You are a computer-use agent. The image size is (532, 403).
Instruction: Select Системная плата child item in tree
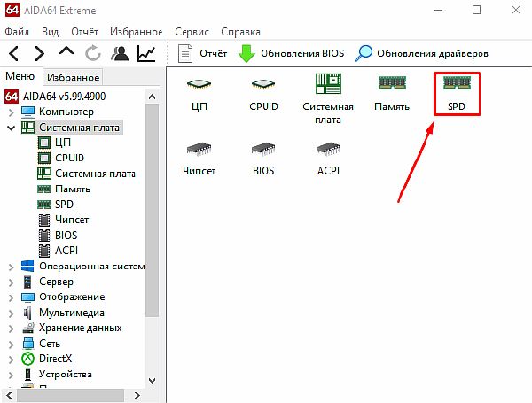(96, 174)
